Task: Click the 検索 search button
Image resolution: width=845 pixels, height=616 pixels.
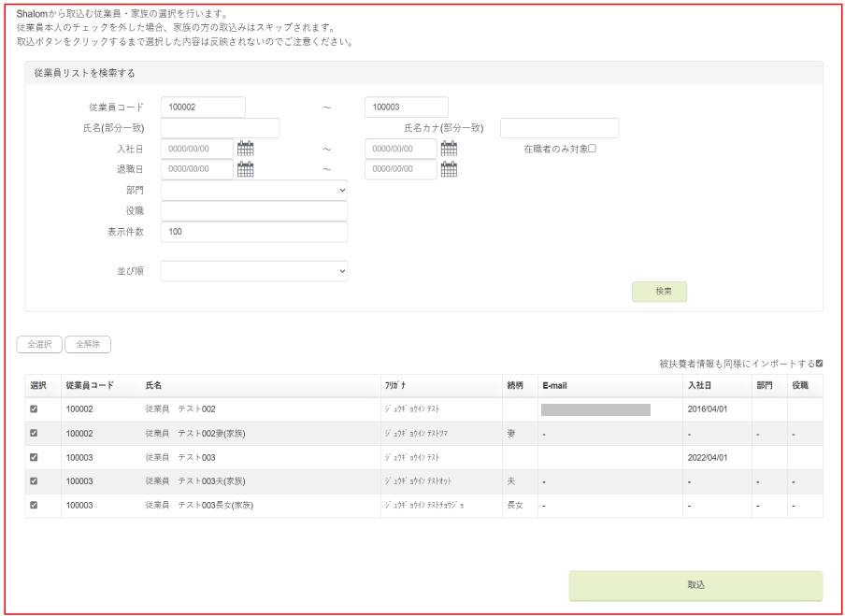Action: [x=659, y=292]
